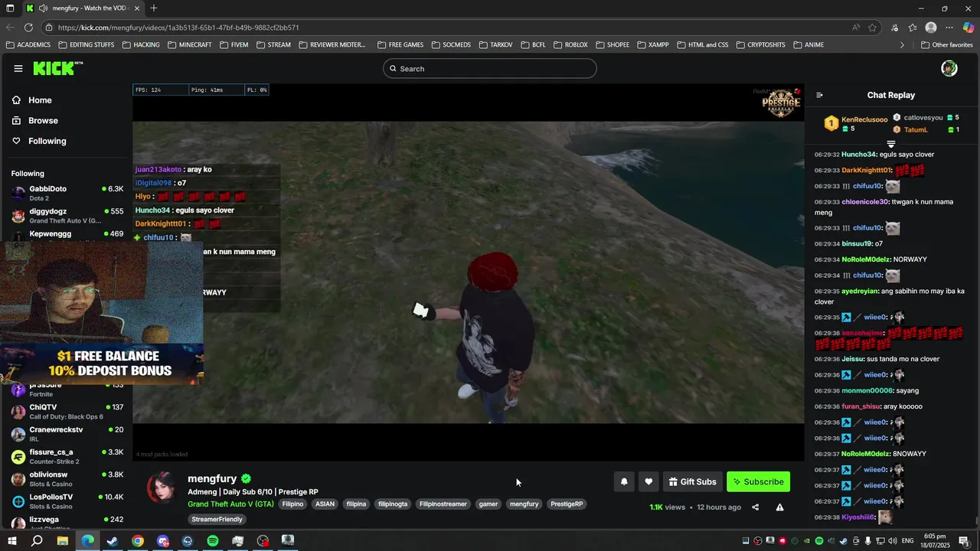Open the tab actions menu icon
The height and width of the screenshot is (551, 980).
point(10,8)
